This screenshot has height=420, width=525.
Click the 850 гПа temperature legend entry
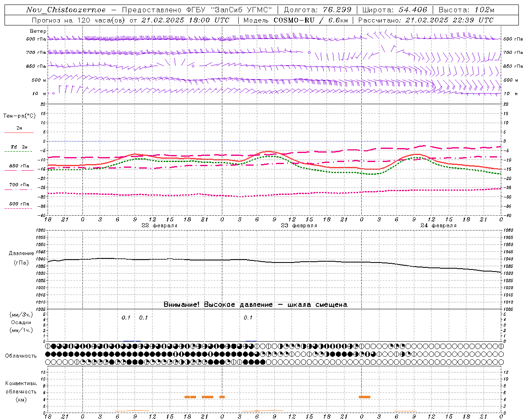click(x=19, y=166)
